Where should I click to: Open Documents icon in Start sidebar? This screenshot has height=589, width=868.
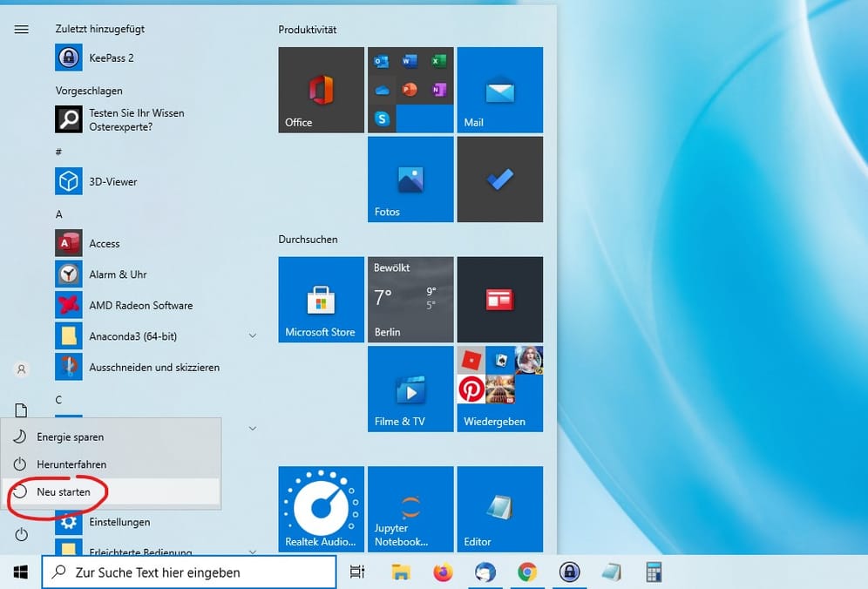(x=21, y=410)
